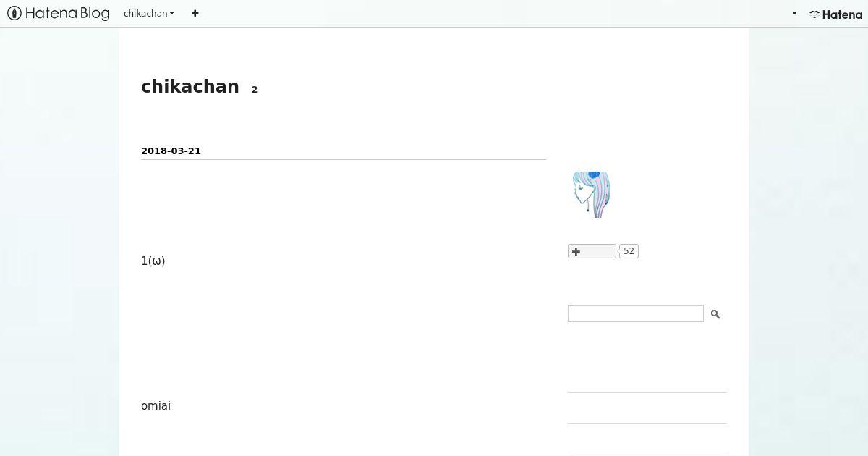Open the blue-haired profile avatar image
868x456 pixels.
coord(591,194)
